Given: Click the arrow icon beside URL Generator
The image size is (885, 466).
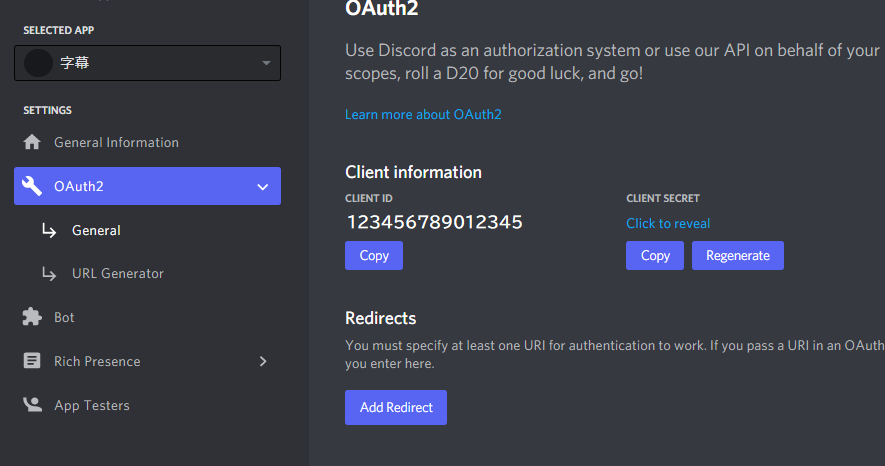Looking at the screenshot, I should [49, 274].
